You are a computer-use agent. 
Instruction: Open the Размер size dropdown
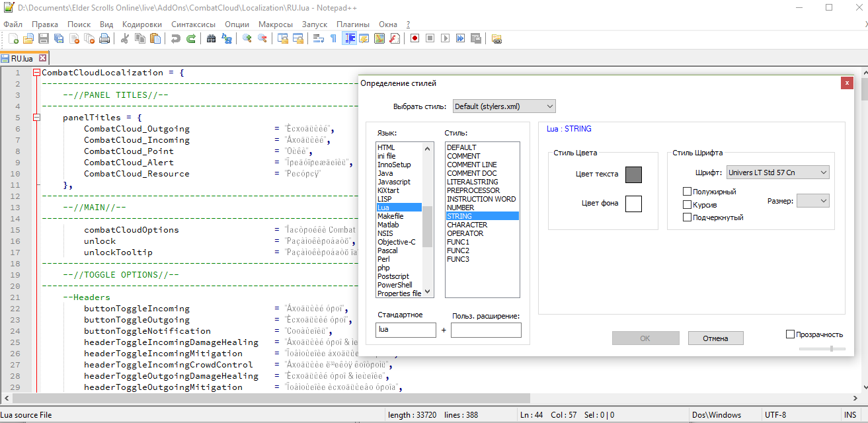[812, 200]
